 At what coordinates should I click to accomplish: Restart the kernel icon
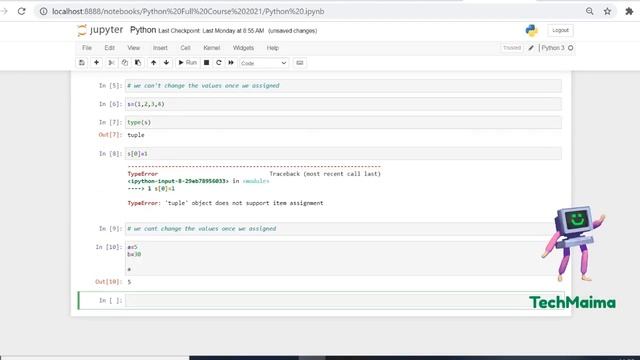219,63
